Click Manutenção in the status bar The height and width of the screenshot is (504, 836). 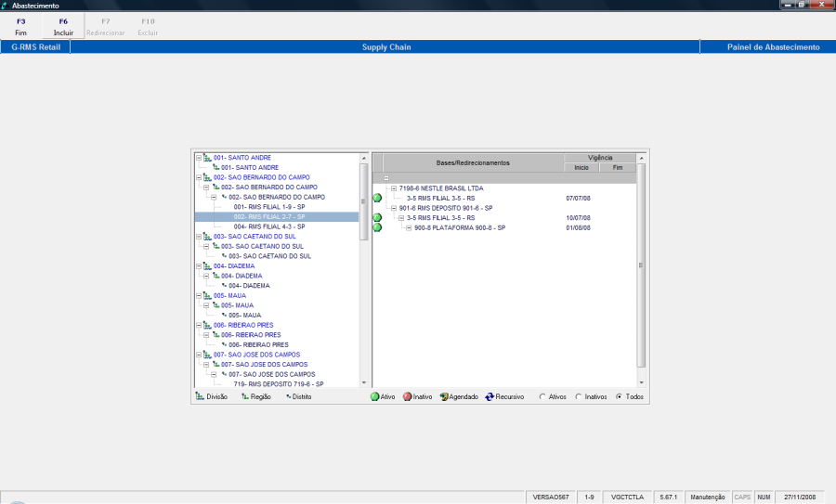(x=708, y=498)
